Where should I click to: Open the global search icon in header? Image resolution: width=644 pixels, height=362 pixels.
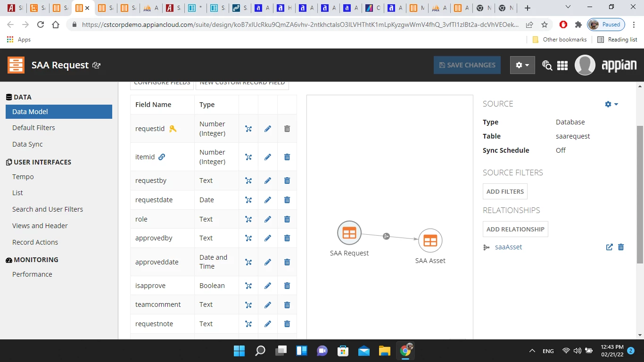[547, 66]
